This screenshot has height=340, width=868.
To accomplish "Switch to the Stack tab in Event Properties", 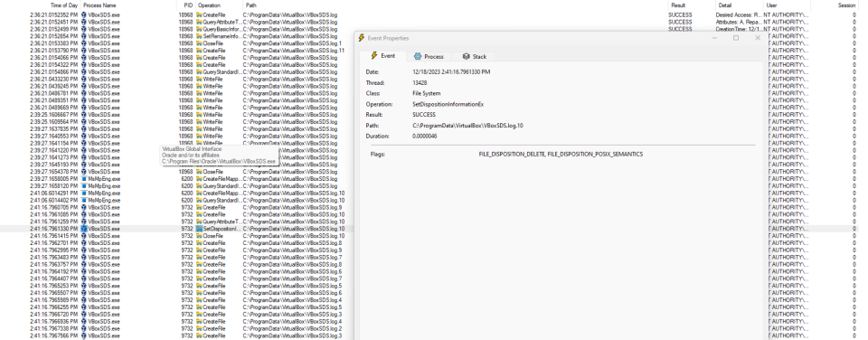I will coord(474,56).
